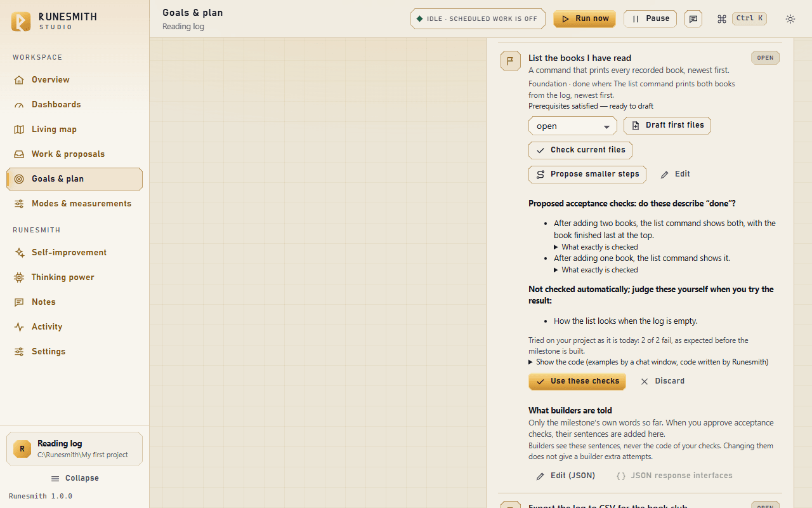This screenshot has height=508, width=812.
Task: Click the OPEN badge on List the books
Action: tap(766, 58)
